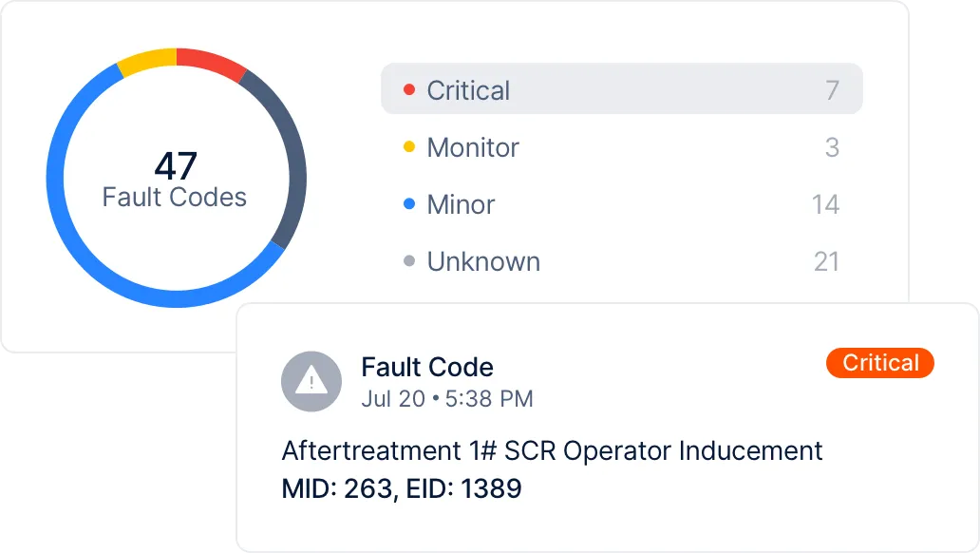Toggle the Minor severity filter row
The height and width of the screenshot is (553, 980).
click(621, 204)
